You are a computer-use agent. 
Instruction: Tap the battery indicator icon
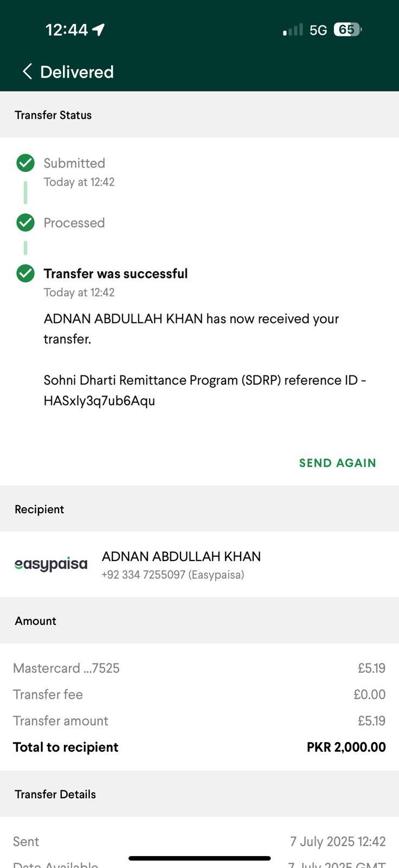pos(347,29)
